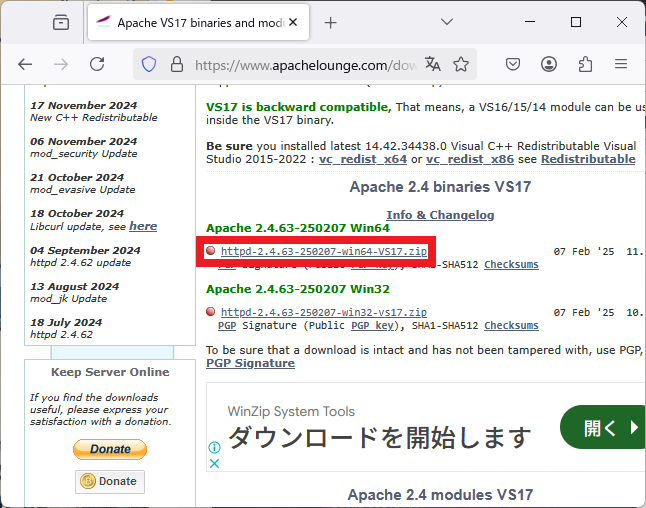Download httpd-2.4.63-250207-win32-vs17.zip
This screenshot has height=508, width=646.
tap(324, 312)
